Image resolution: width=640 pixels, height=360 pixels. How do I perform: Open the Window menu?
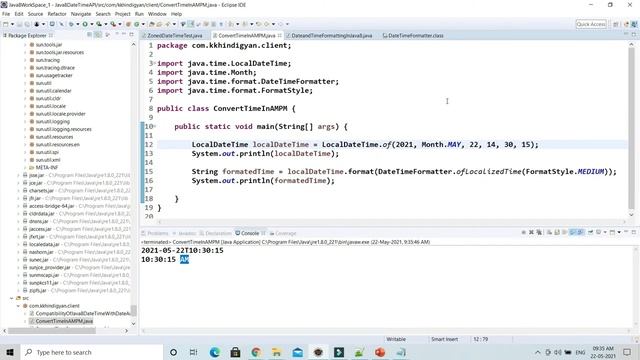157,14
